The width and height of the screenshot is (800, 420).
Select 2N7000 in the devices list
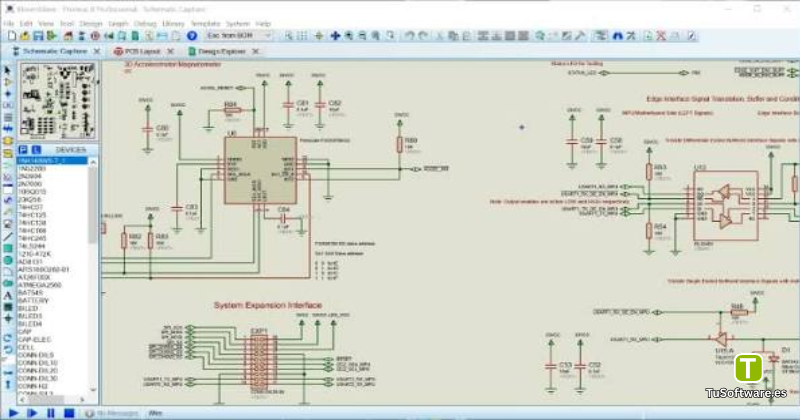tap(30, 184)
